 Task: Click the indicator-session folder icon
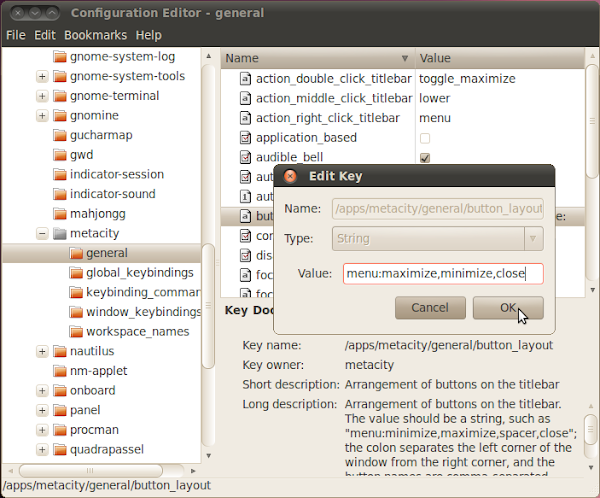pyautogui.click(x=60, y=174)
